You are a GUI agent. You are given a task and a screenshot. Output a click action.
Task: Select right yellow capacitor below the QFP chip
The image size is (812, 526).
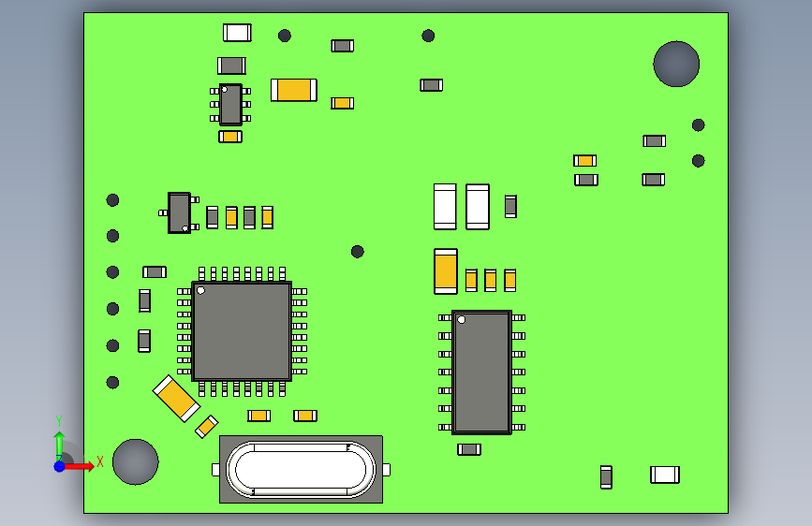(305, 416)
